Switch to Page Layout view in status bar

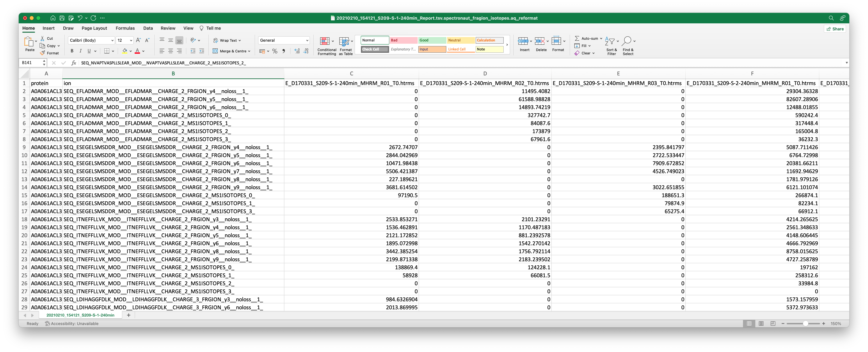click(761, 323)
